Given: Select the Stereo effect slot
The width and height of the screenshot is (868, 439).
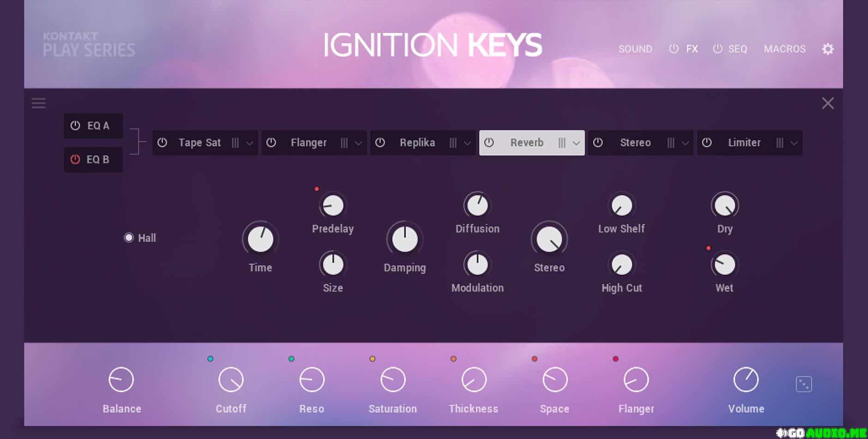Looking at the screenshot, I should click(x=641, y=143).
